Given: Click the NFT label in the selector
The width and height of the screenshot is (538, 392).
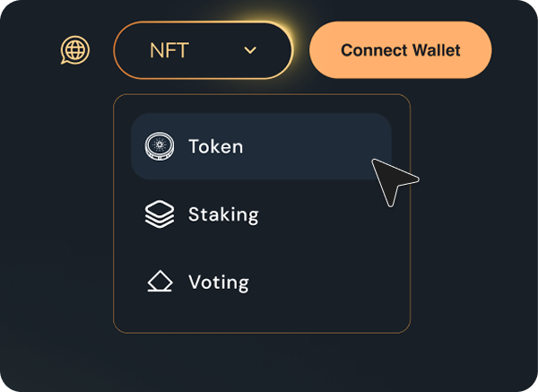Looking at the screenshot, I should coord(169,50).
